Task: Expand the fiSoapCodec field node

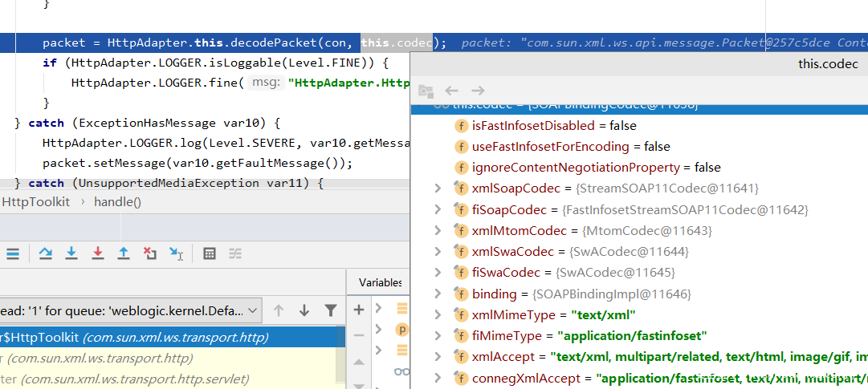Action: (x=438, y=209)
